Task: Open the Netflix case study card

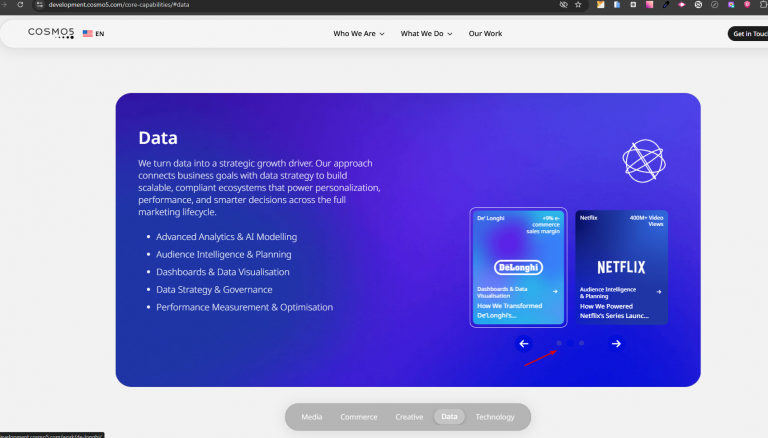Action: pyautogui.click(x=621, y=267)
